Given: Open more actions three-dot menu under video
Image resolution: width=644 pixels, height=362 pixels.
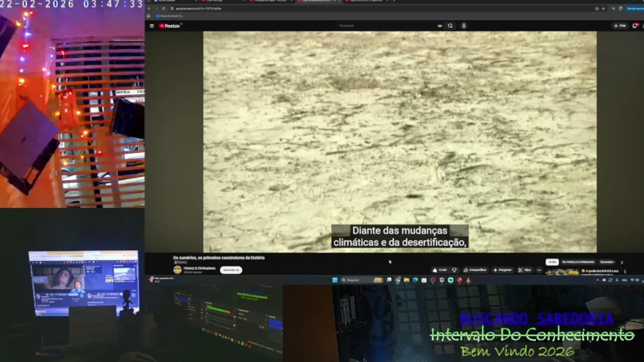Looking at the screenshot, I should pos(539,270).
